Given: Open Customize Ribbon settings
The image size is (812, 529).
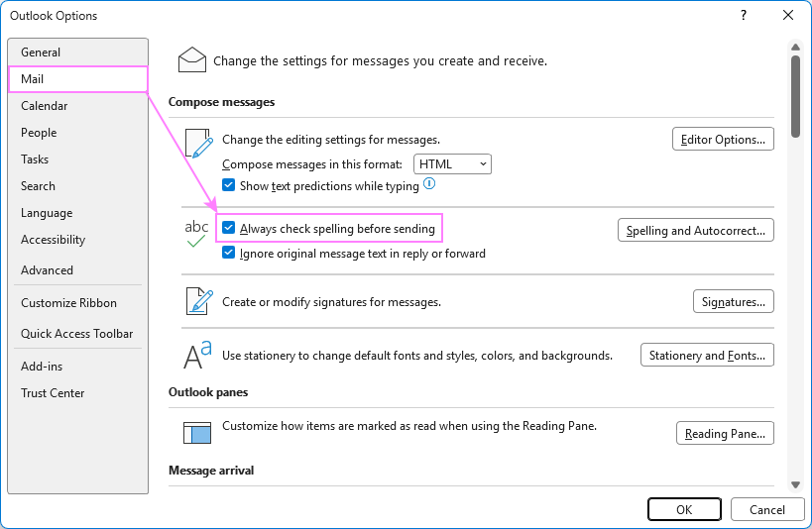Looking at the screenshot, I should click(77, 303).
